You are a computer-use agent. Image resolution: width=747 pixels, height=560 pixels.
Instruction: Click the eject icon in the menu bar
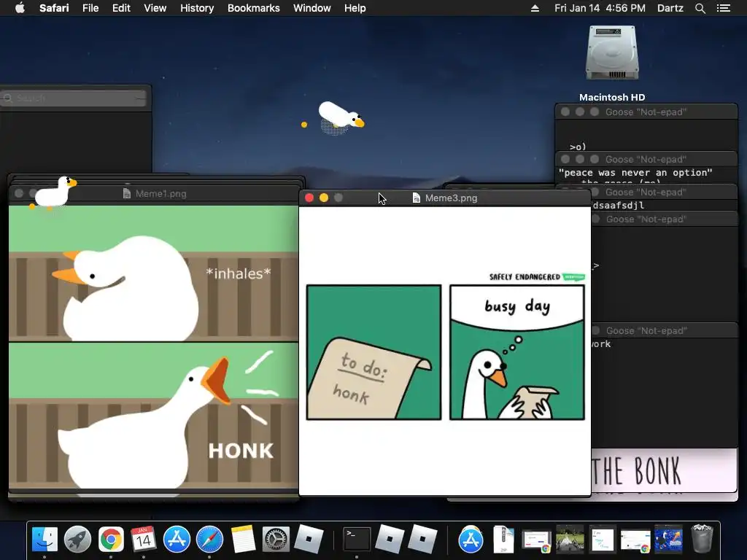tap(535, 8)
